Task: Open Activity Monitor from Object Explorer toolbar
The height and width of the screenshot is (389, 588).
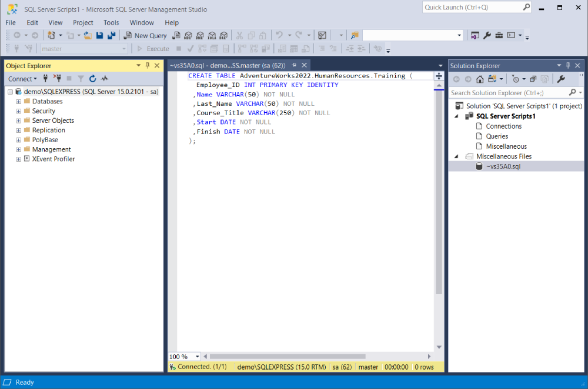Action: click(104, 78)
